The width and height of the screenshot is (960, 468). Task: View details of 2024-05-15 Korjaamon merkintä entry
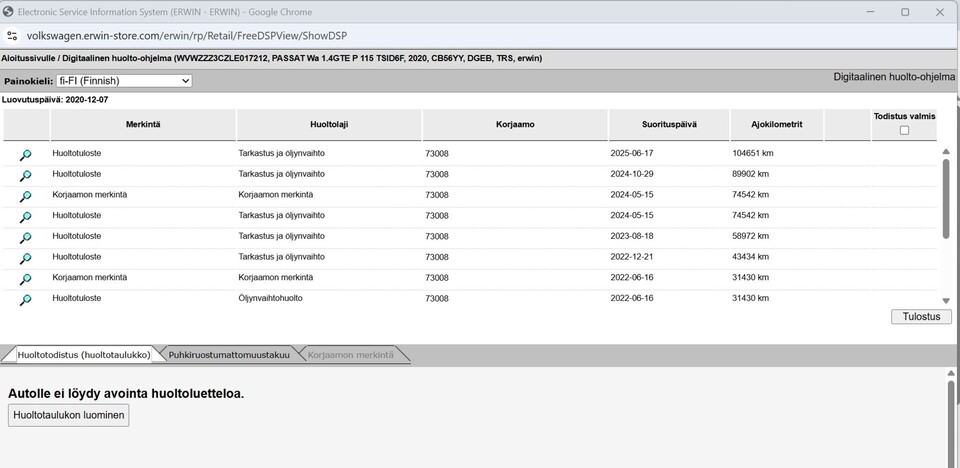26,196
